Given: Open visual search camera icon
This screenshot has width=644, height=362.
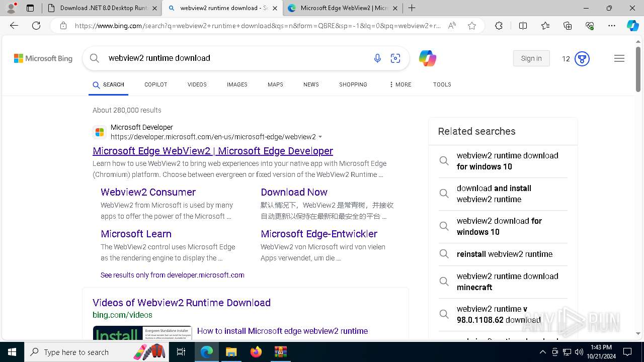Looking at the screenshot, I should click(x=395, y=58).
